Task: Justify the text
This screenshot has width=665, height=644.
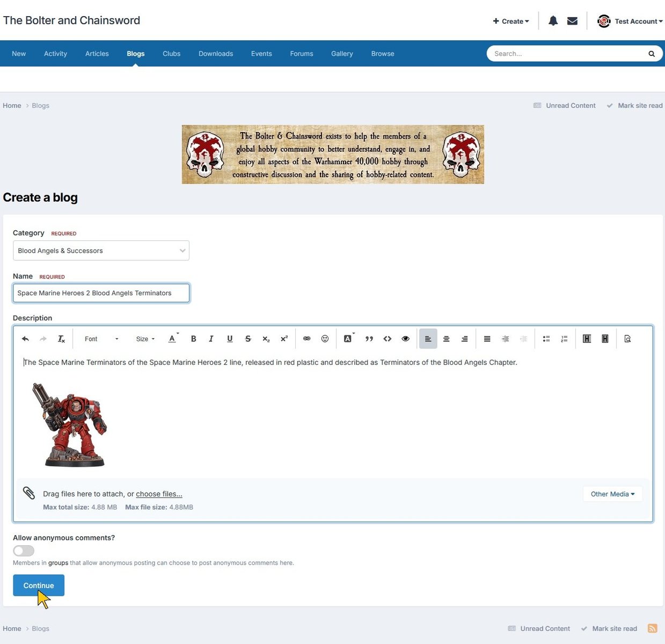Action: pyautogui.click(x=487, y=339)
